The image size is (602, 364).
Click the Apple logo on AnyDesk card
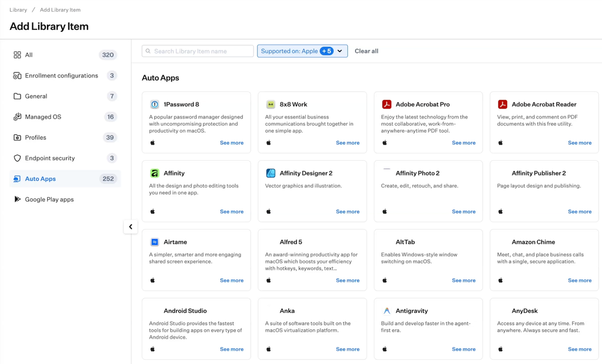coord(501,349)
